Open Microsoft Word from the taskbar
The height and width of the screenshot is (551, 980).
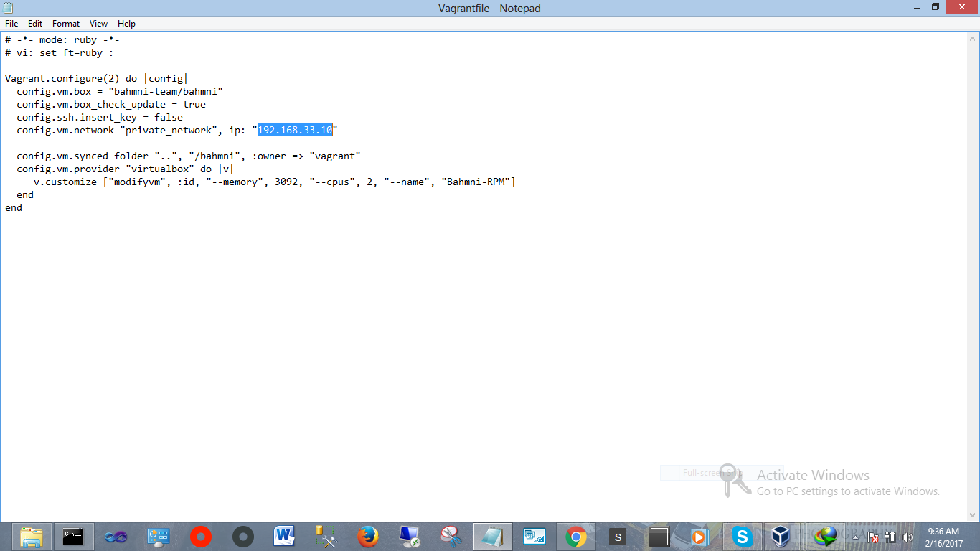click(285, 537)
